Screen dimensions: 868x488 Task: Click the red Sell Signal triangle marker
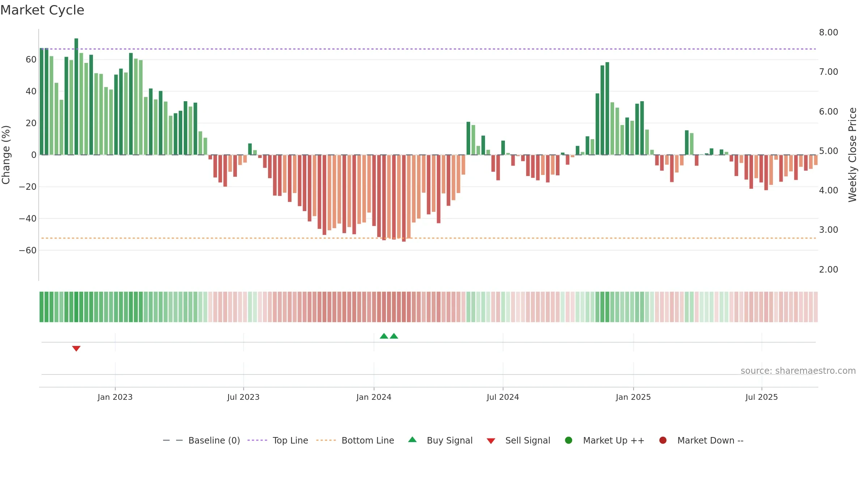coord(76,348)
